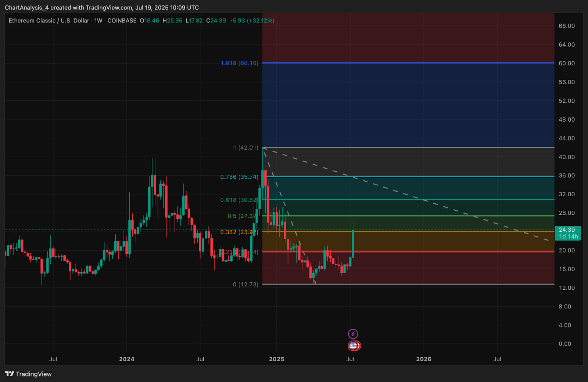Viewport: 588px width, 382px height.
Task: Click the 44.00 price axis label
Action: (x=567, y=138)
